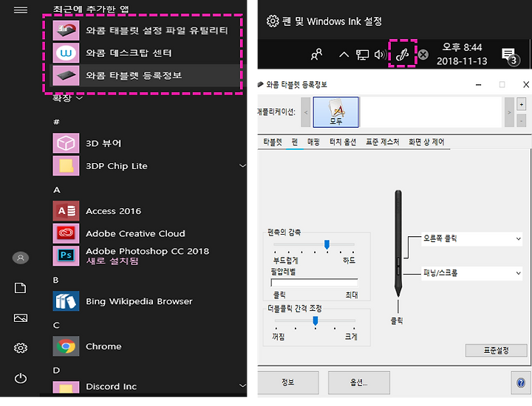Click the 더블클릭 간격 조정 slider handle

(x=316, y=320)
